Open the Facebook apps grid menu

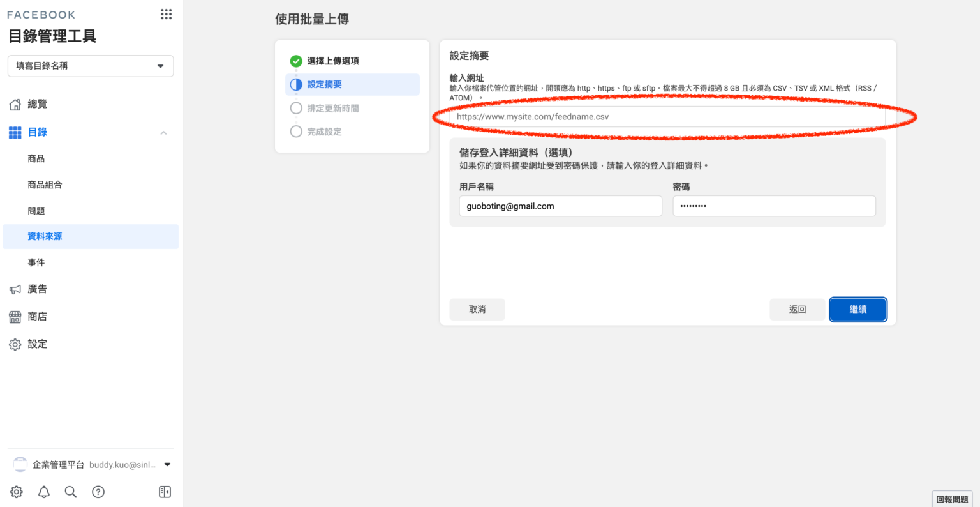coord(166,14)
